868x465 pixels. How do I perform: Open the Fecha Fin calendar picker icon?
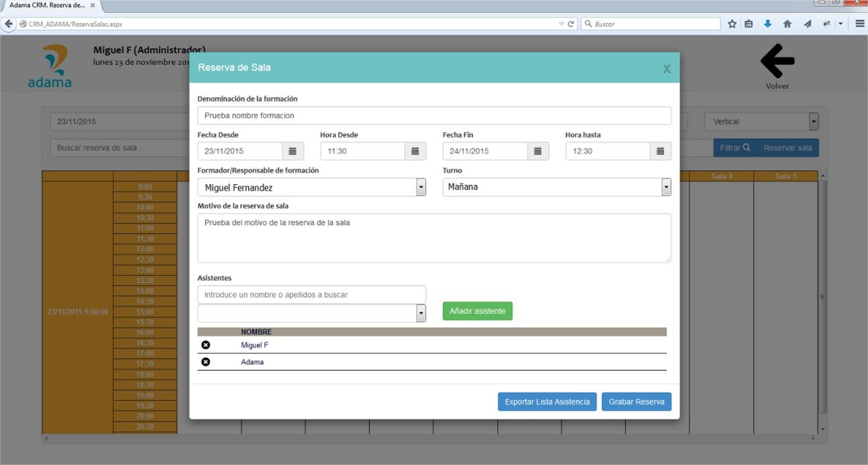(x=538, y=151)
